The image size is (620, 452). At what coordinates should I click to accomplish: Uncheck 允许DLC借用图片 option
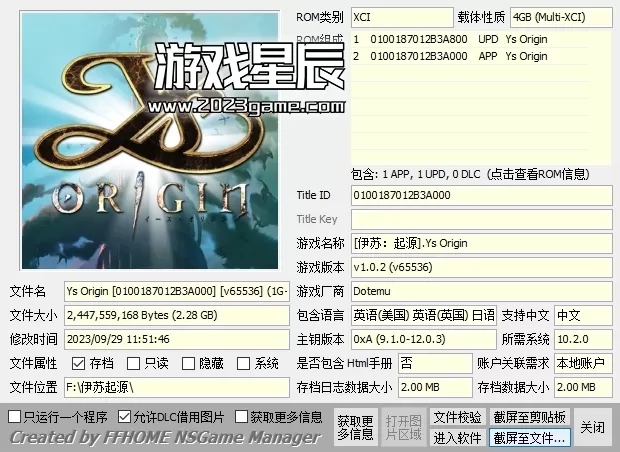point(125,416)
